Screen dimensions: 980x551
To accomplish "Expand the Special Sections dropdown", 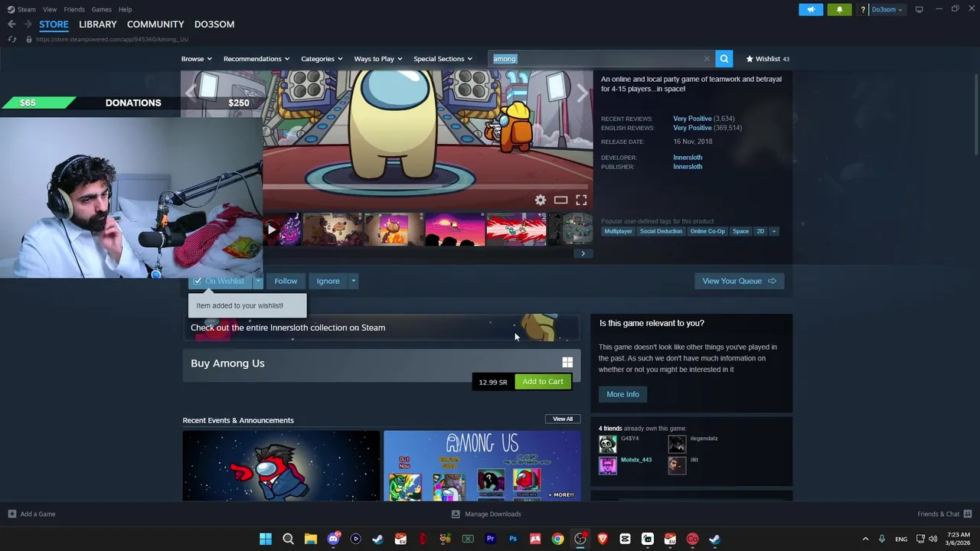I will point(443,59).
